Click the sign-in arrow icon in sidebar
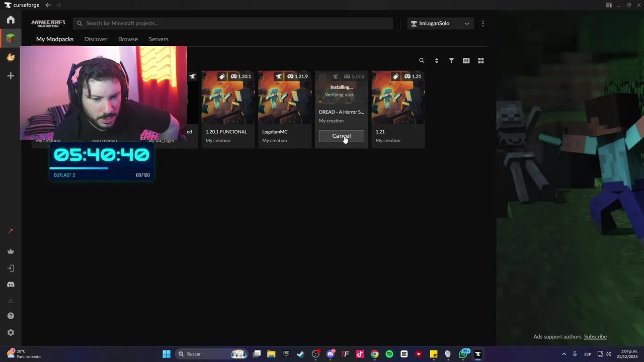Image resolution: width=644 pixels, height=362 pixels. click(x=11, y=268)
